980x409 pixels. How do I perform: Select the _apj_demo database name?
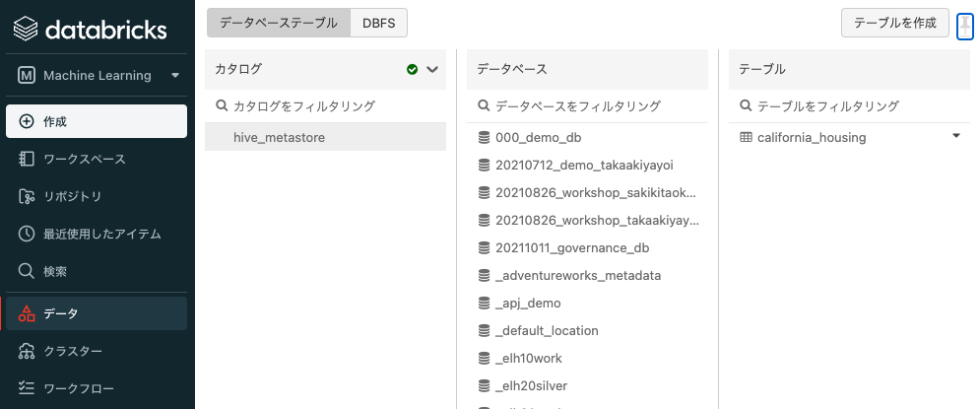pos(528,304)
